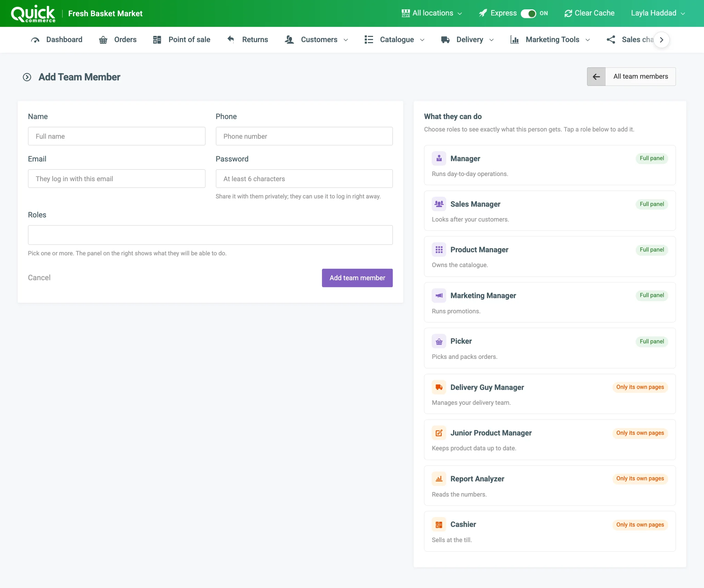704x588 pixels.
Task: Click the Clear Cache text
Action: pyautogui.click(x=595, y=13)
